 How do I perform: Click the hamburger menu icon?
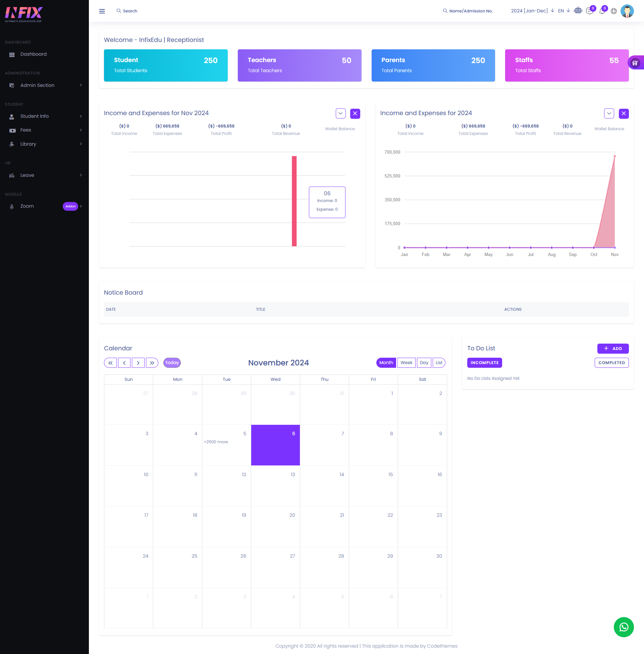(x=102, y=11)
